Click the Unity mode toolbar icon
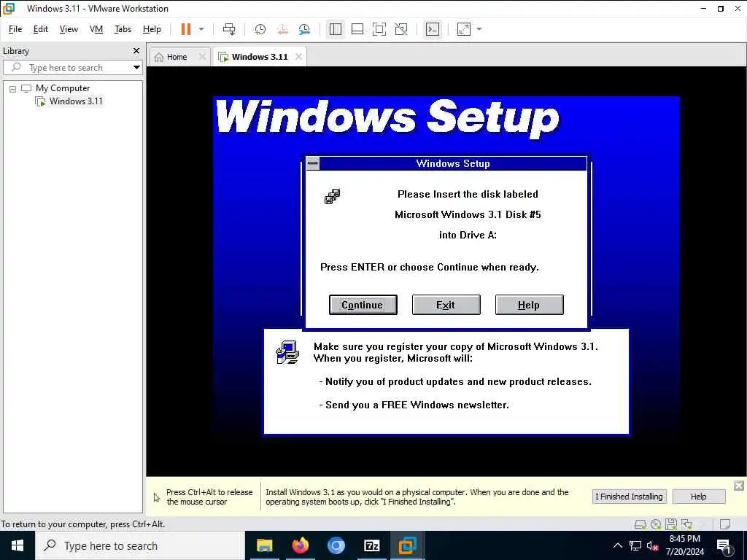This screenshot has height=560, width=747. click(401, 29)
